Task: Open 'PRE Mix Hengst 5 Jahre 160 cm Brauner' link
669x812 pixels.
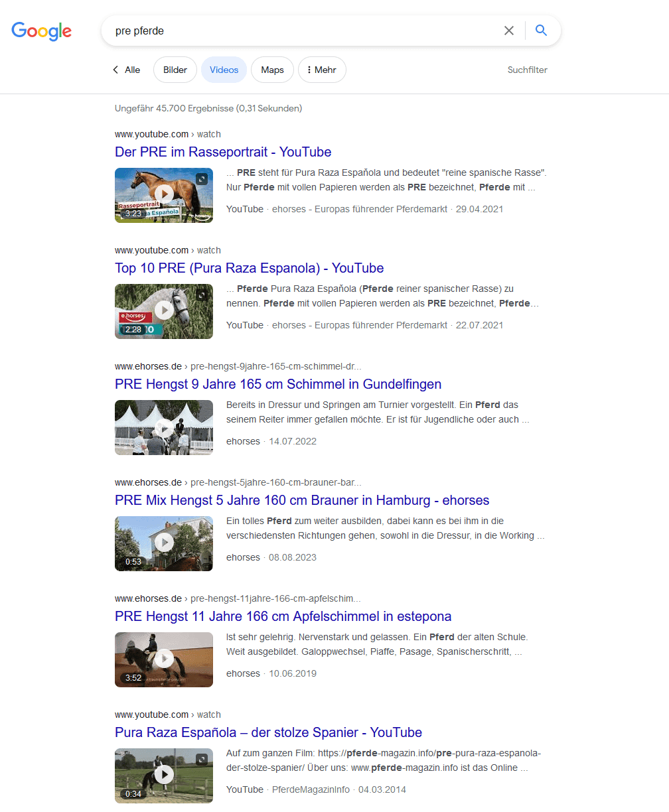Action: [302, 500]
